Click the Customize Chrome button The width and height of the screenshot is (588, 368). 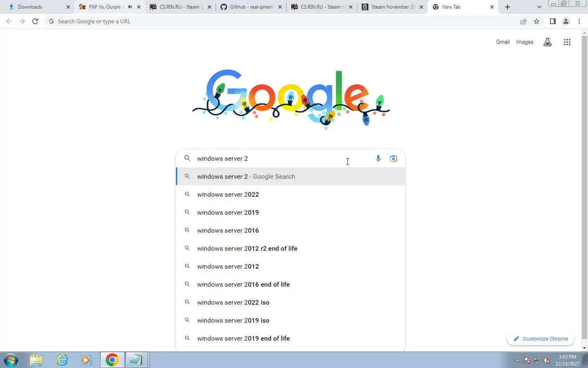pos(541,339)
